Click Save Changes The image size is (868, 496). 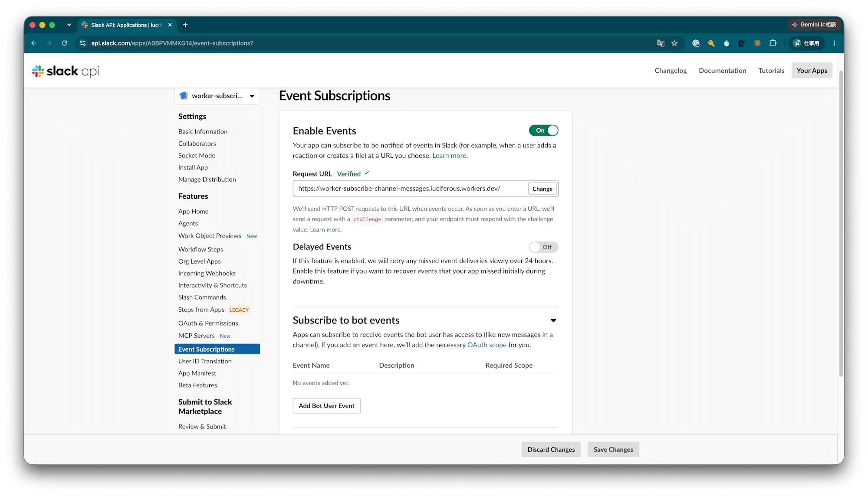click(613, 450)
